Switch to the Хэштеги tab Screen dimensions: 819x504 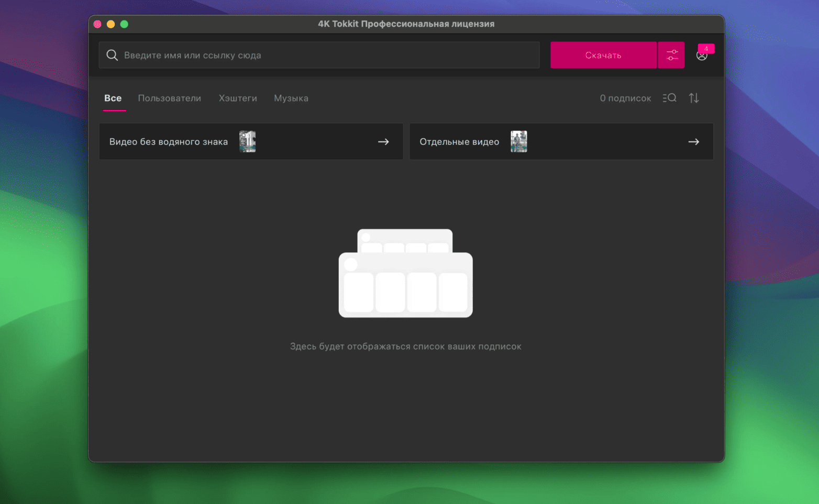(238, 98)
